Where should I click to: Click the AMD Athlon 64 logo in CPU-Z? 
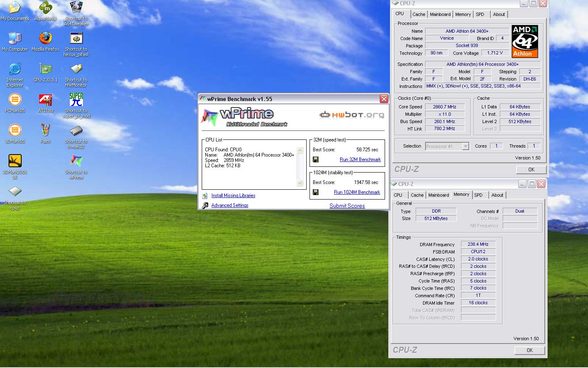pos(525,41)
